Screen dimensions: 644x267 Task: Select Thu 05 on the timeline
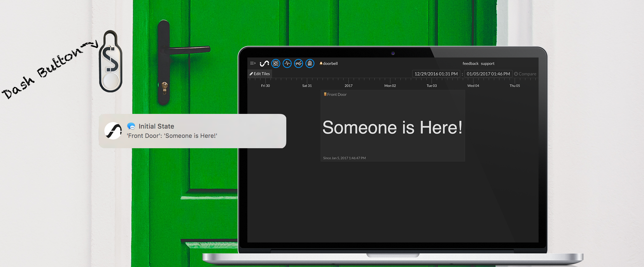515,86
